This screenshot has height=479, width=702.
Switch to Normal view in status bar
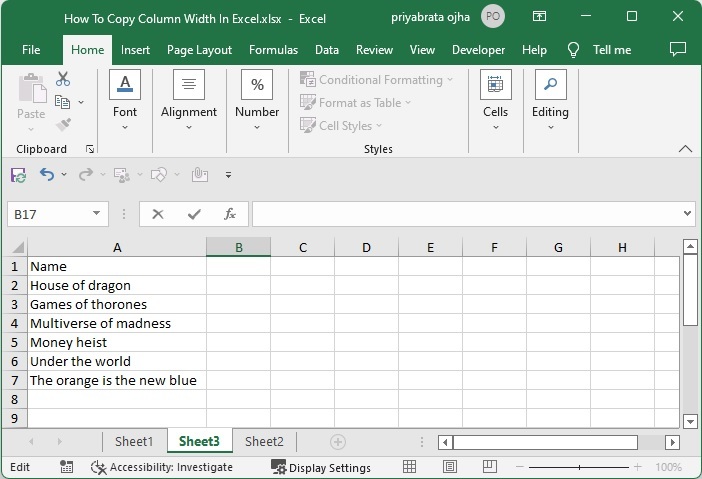click(409, 467)
